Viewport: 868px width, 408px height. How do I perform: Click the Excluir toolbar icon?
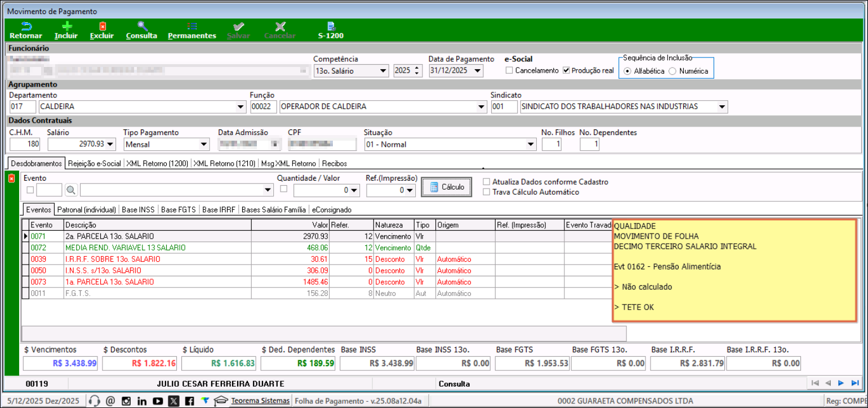(x=102, y=26)
